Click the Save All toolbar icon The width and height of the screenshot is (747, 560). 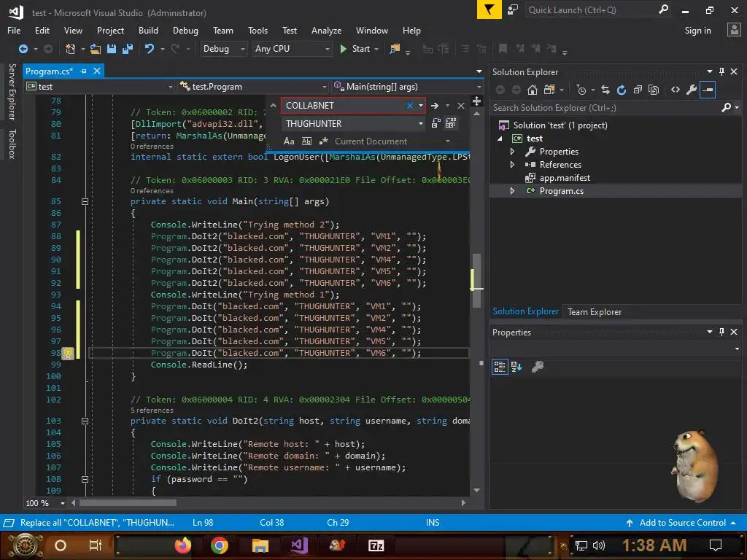[127, 49]
